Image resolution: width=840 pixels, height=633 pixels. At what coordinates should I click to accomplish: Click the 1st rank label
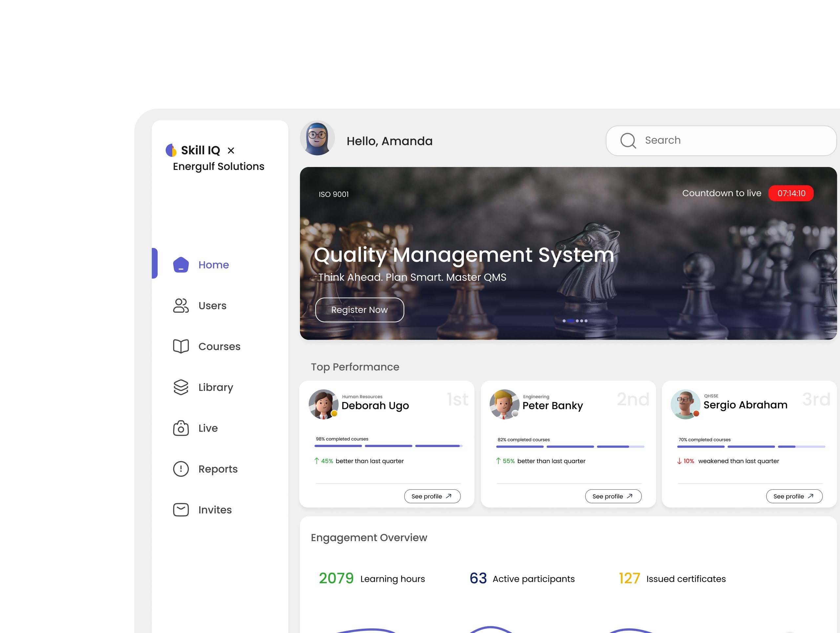click(458, 399)
